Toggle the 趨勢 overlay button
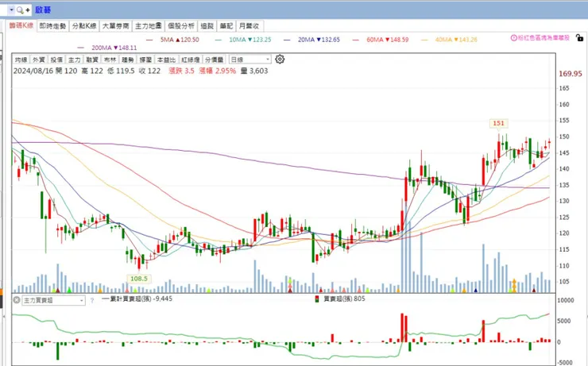 pyautogui.click(x=128, y=60)
